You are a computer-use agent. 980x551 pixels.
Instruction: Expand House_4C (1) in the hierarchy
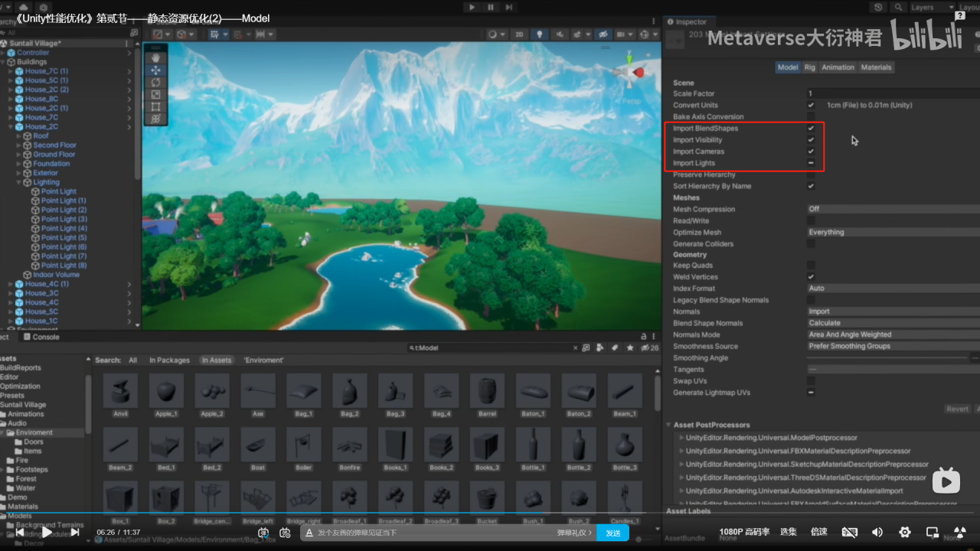(11, 284)
